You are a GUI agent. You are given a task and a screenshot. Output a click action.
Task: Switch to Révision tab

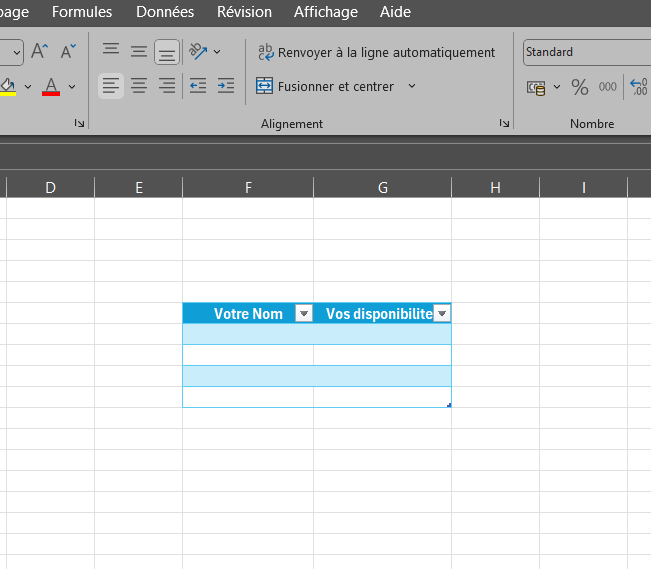(x=244, y=12)
